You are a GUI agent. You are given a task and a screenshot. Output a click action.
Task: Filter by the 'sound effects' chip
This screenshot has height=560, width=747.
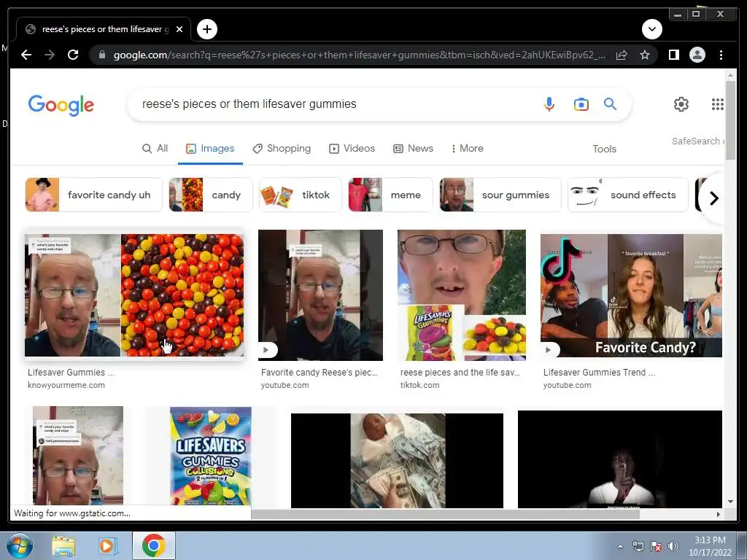point(628,195)
